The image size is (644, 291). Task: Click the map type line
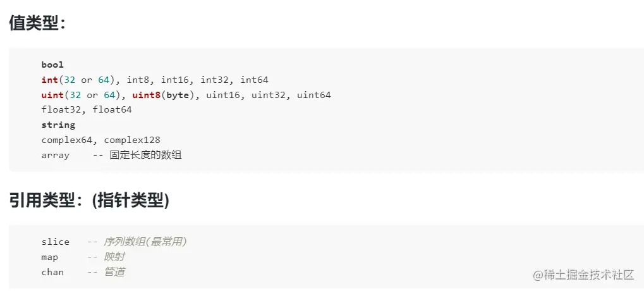pyautogui.click(x=50, y=257)
